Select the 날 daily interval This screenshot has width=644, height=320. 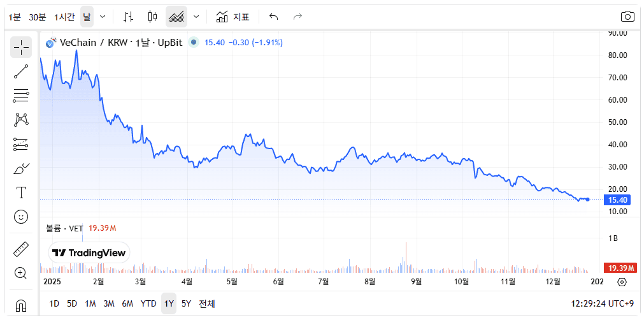(x=87, y=17)
